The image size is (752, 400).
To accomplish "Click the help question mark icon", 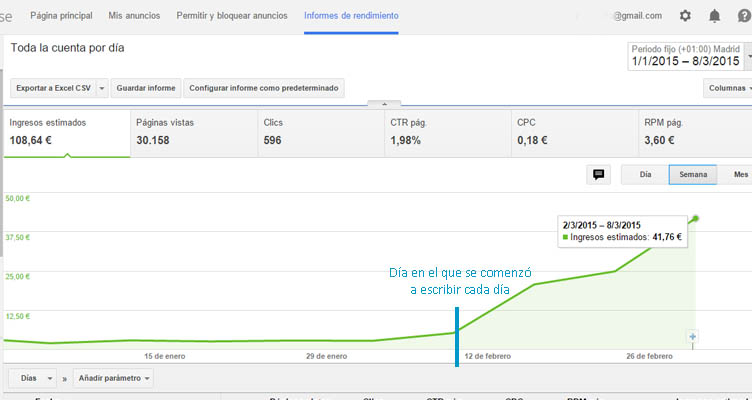I will pyautogui.click(x=744, y=16).
